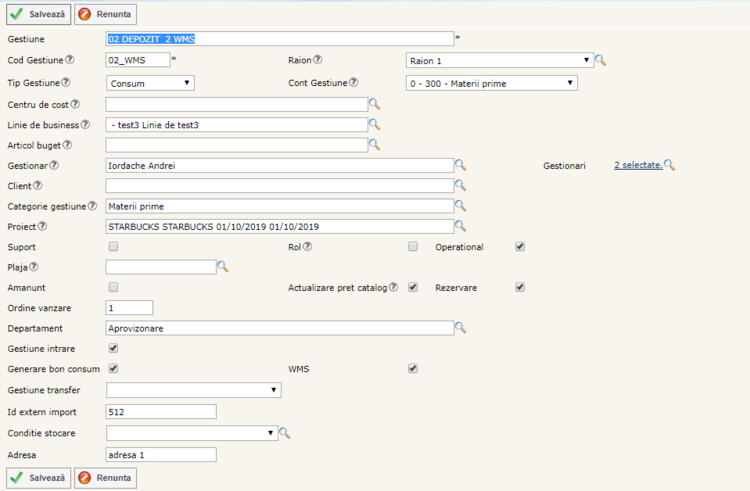The image size is (750, 491).
Task: Click the bottom Renunta button
Action: click(105, 478)
